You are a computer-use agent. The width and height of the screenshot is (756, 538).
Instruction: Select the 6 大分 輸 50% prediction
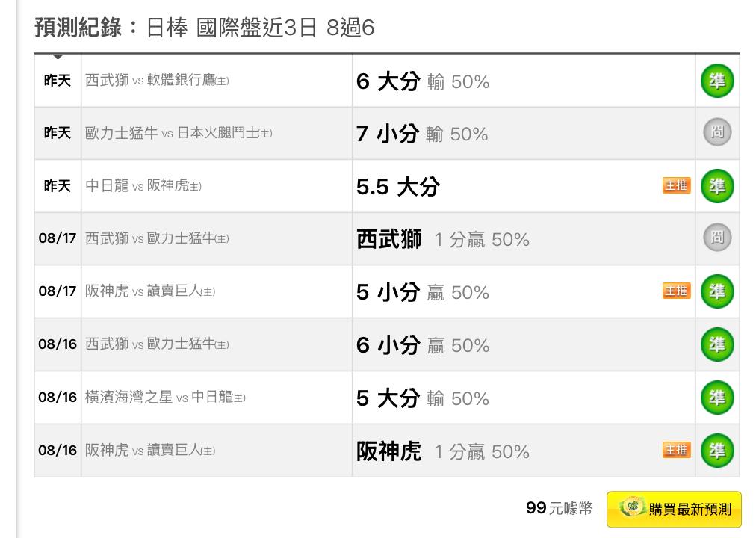[x=423, y=81]
